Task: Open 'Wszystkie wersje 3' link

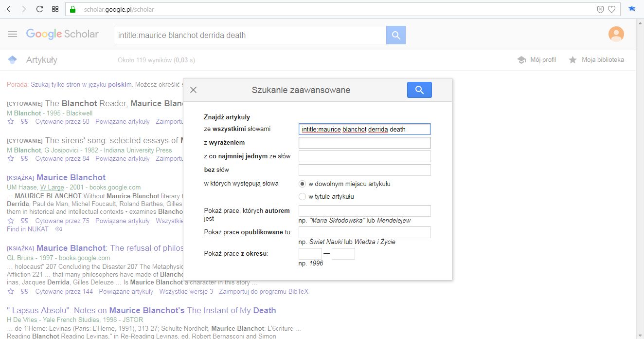Action: coord(186,291)
